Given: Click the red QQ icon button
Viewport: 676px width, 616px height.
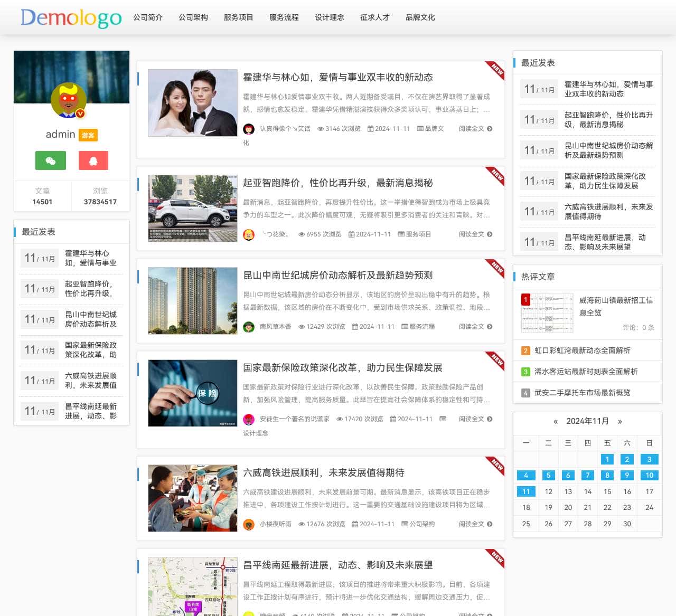Looking at the screenshot, I should click(93, 160).
